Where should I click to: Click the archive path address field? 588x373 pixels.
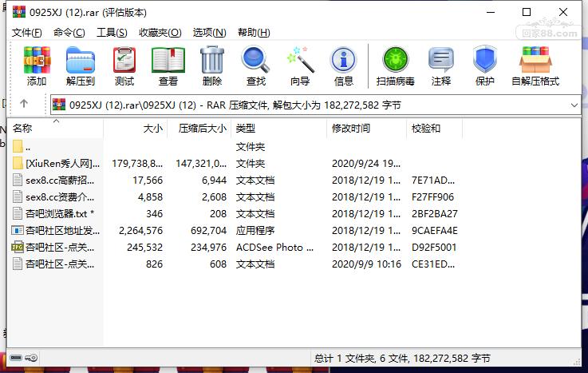point(315,105)
